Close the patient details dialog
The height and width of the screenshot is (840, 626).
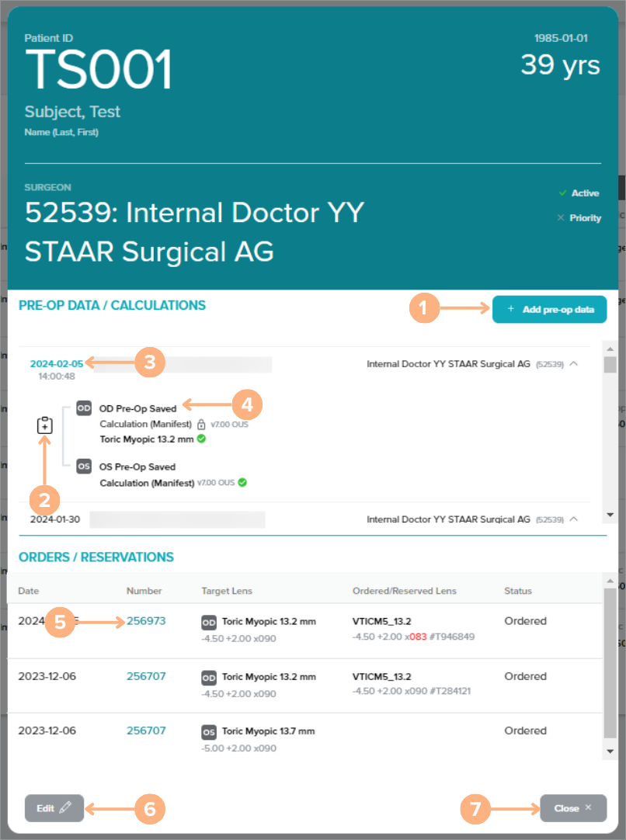coord(572,808)
